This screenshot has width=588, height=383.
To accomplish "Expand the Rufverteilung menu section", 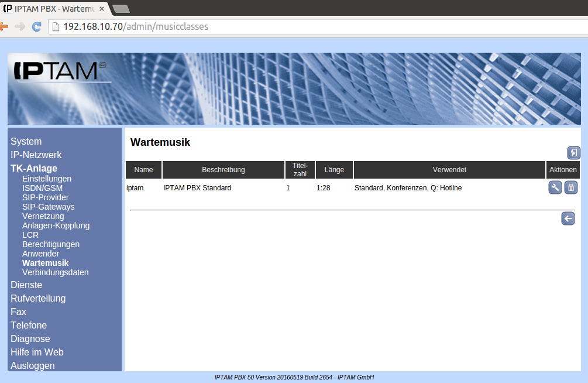I will click(x=38, y=298).
